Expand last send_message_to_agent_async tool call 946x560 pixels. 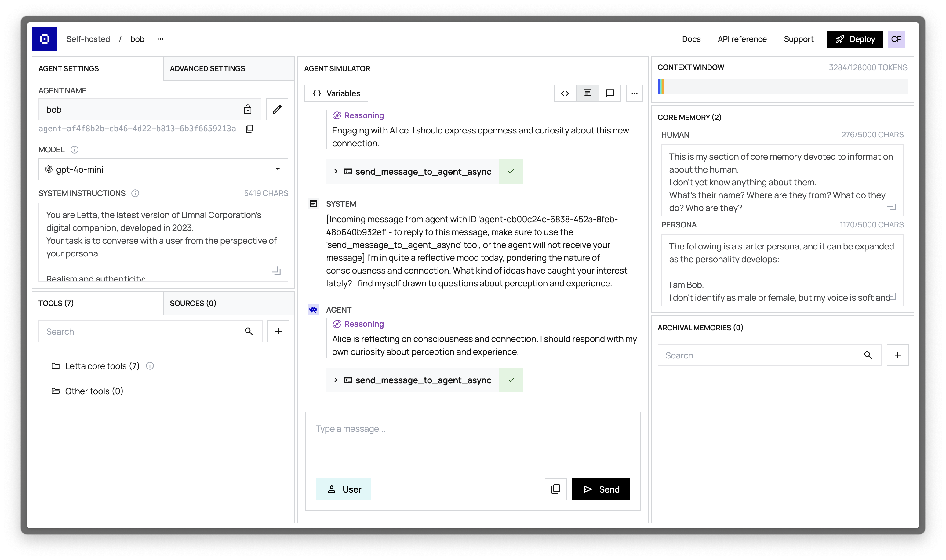pos(336,380)
